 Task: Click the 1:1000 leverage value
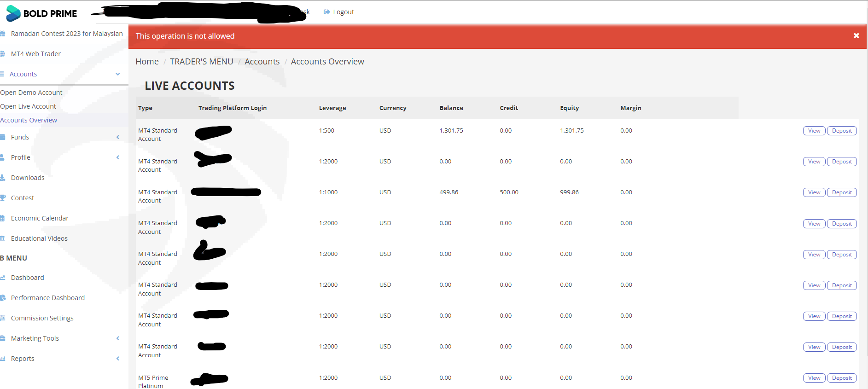tap(328, 192)
